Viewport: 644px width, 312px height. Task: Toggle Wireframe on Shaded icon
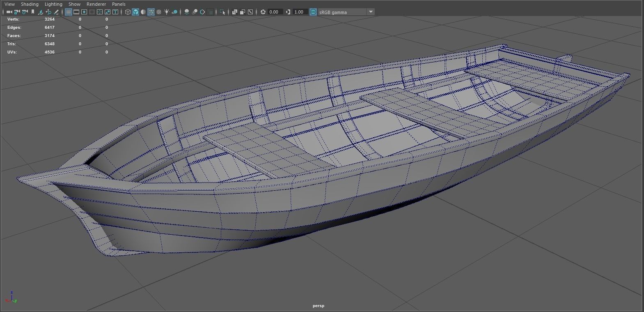(151, 12)
